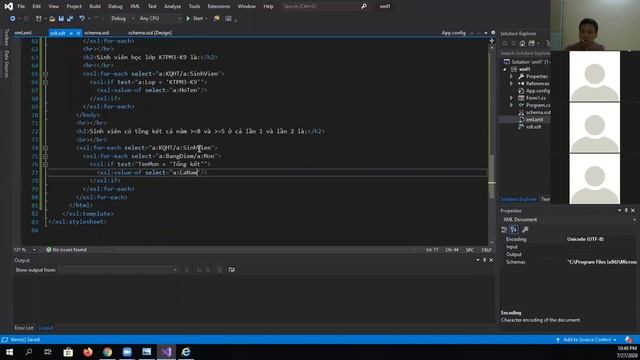
Task: Open the Edit menu
Action: [x=36, y=6]
